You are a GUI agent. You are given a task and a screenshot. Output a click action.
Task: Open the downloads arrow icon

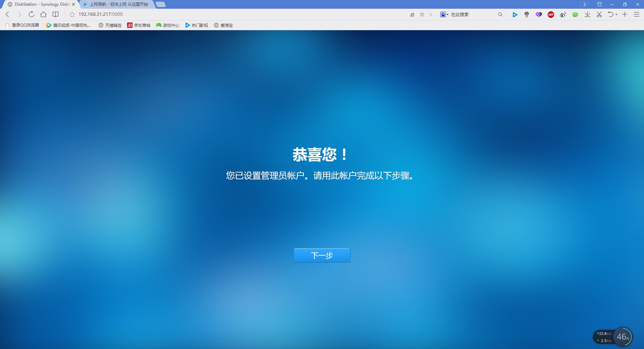click(x=587, y=14)
